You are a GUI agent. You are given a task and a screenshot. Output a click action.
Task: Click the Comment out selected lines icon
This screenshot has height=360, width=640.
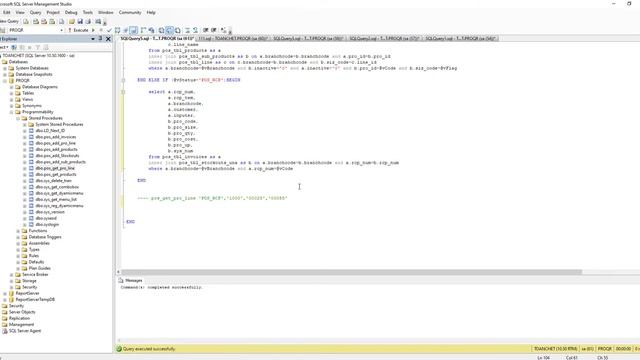click(187, 30)
